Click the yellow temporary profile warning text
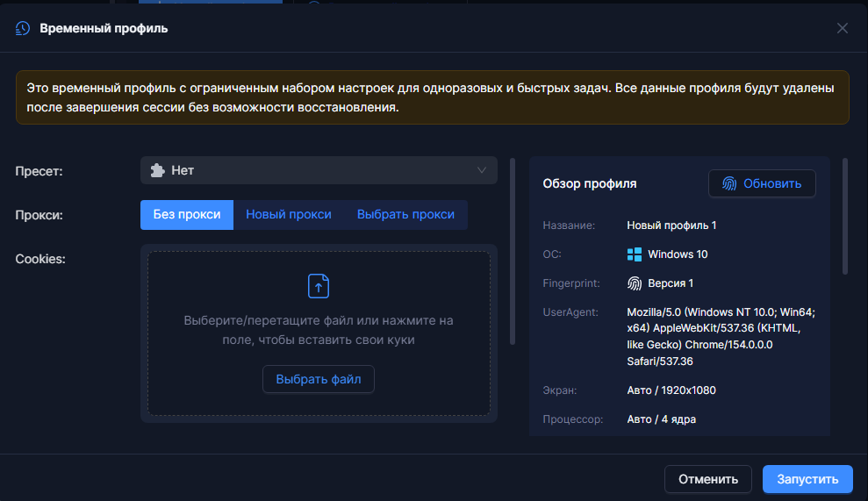Viewport: 868px width, 501px height. tap(430, 97)
